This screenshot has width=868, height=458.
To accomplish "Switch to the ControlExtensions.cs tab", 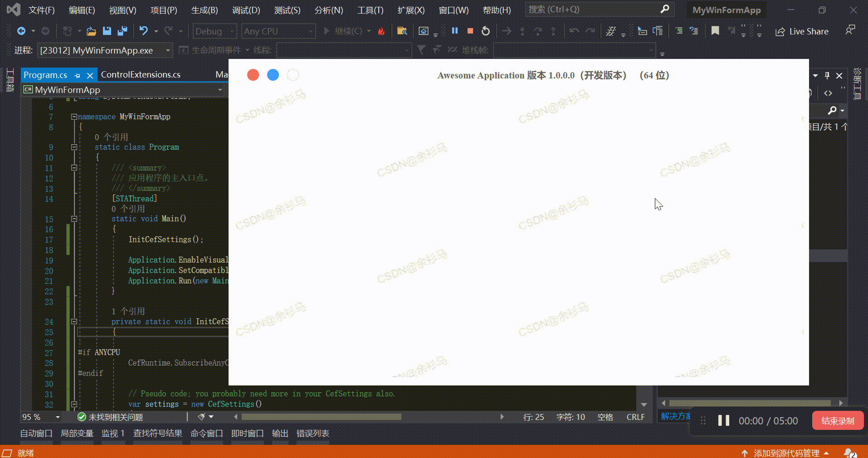I will click(141, 74).
